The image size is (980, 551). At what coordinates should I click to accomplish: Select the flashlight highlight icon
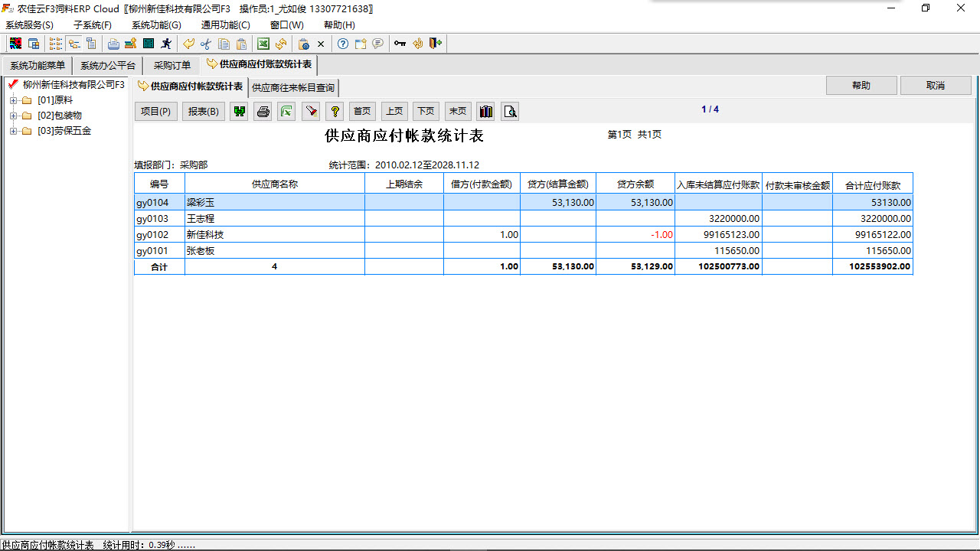[x=311, y=111]
